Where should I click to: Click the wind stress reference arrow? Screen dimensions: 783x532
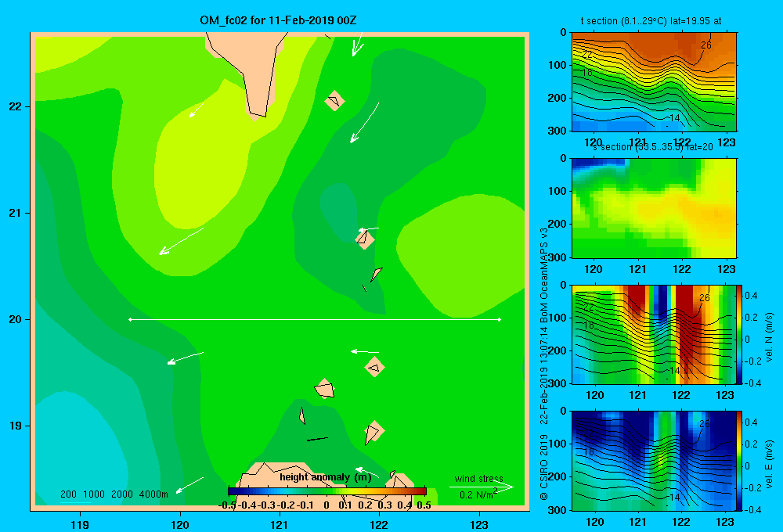[482, 487]
